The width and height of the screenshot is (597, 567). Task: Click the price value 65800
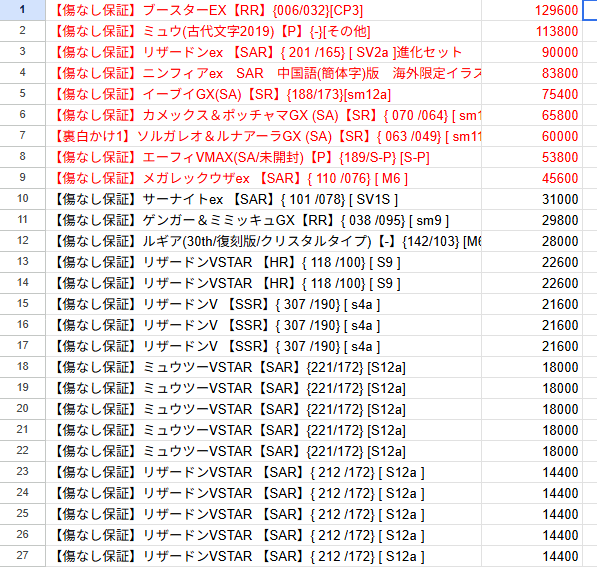click(560, 115)
